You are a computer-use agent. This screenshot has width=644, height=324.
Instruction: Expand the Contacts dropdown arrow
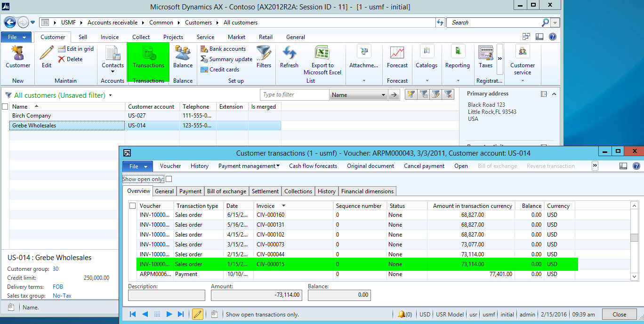tap(113, 72)
